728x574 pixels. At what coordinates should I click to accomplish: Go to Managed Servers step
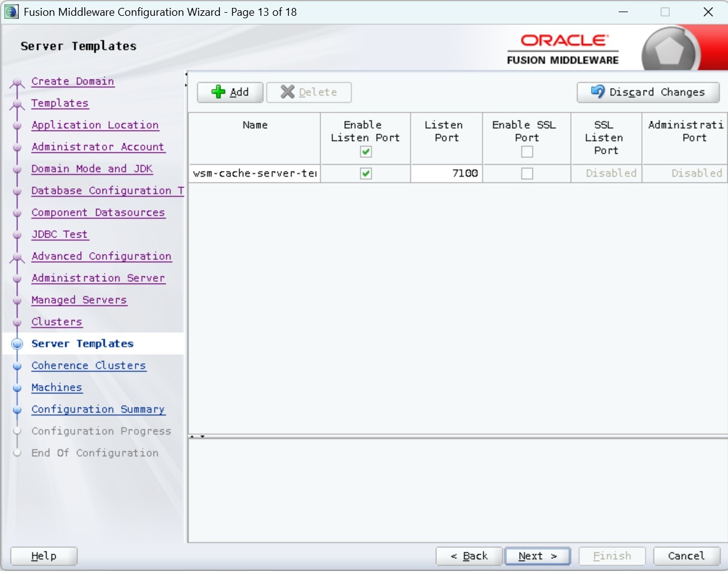point(79,299)
